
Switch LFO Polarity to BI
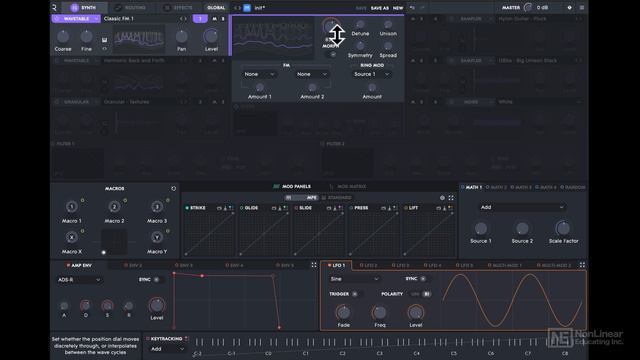click(426, 294)
